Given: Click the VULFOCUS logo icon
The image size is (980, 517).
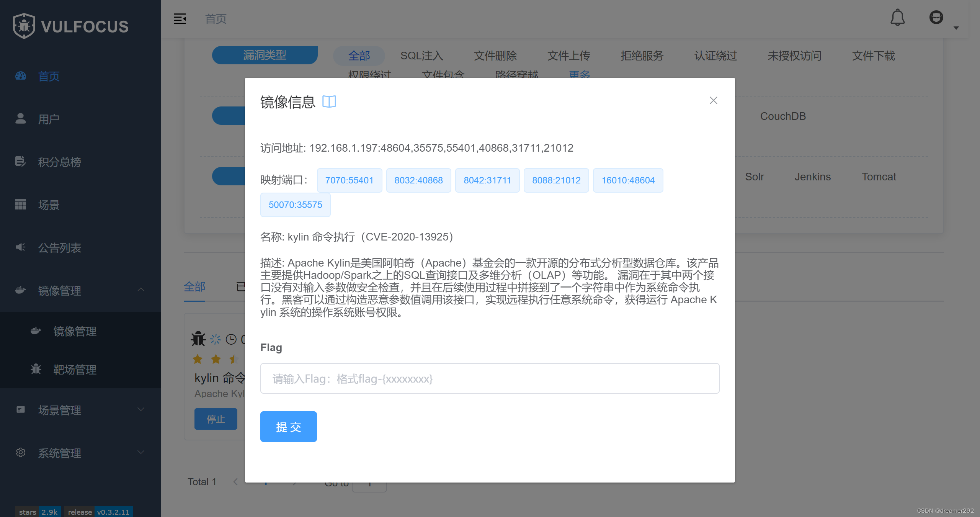Looking at the screenshot, I should coord(24,26).
